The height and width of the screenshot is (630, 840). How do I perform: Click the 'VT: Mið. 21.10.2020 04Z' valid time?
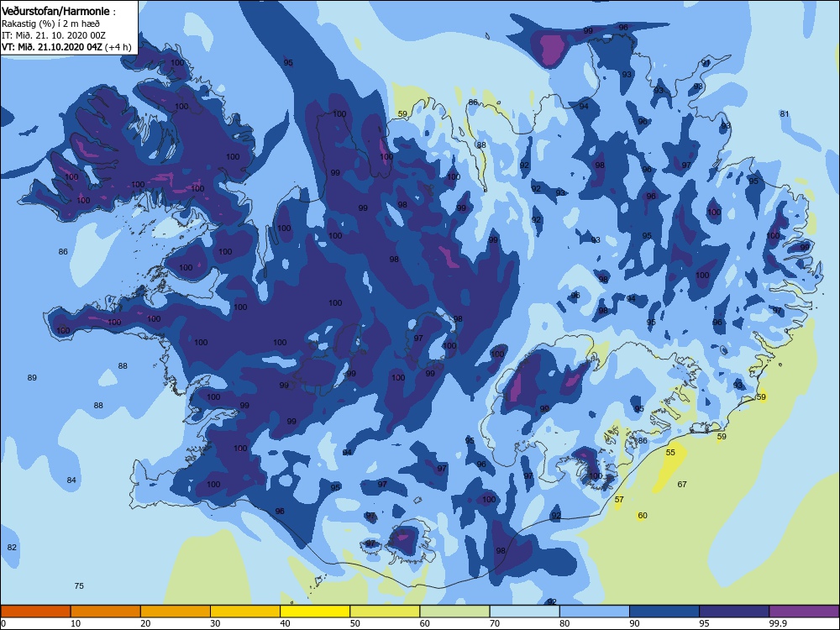51,47
